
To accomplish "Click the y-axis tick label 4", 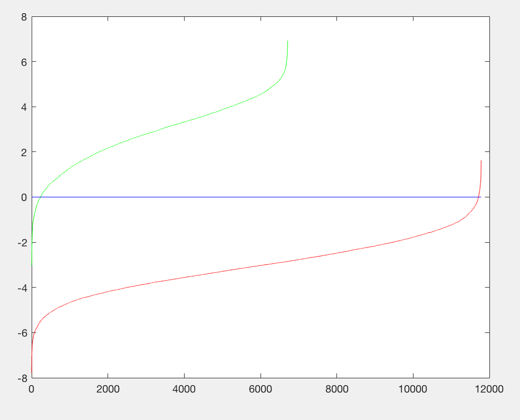I will pos(24,107).
